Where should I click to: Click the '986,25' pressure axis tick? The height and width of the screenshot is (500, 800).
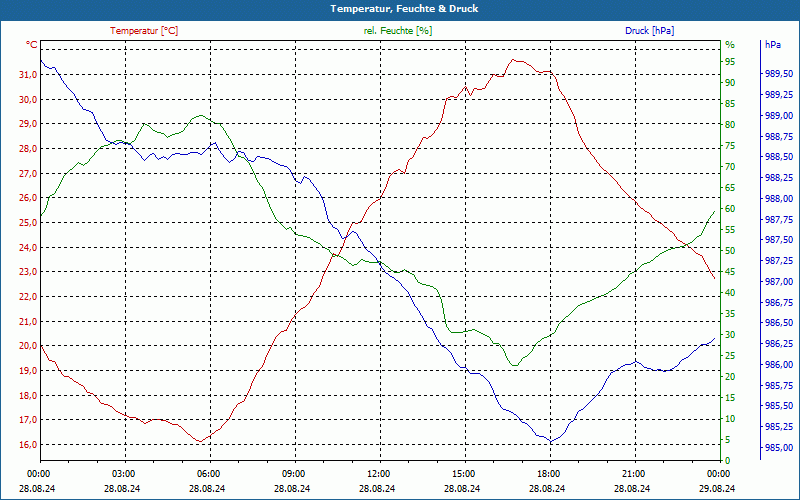click(x=779, y=344)
